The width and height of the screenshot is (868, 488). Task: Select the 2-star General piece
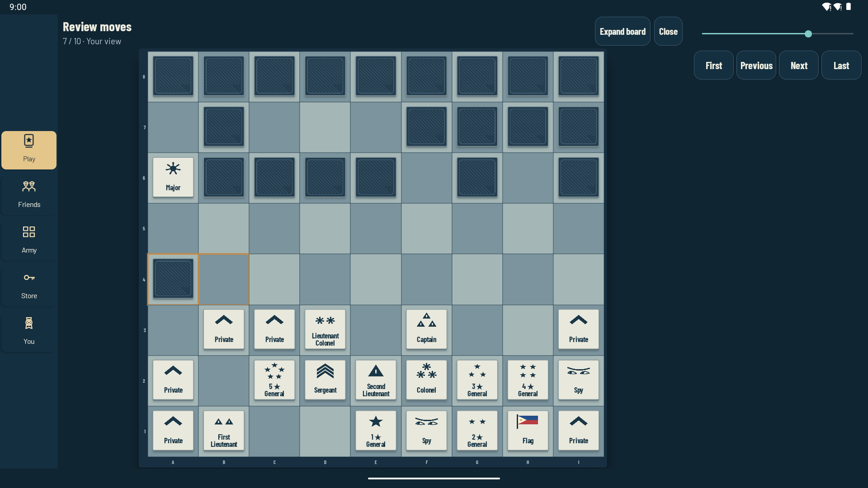(x=477, y=431)
